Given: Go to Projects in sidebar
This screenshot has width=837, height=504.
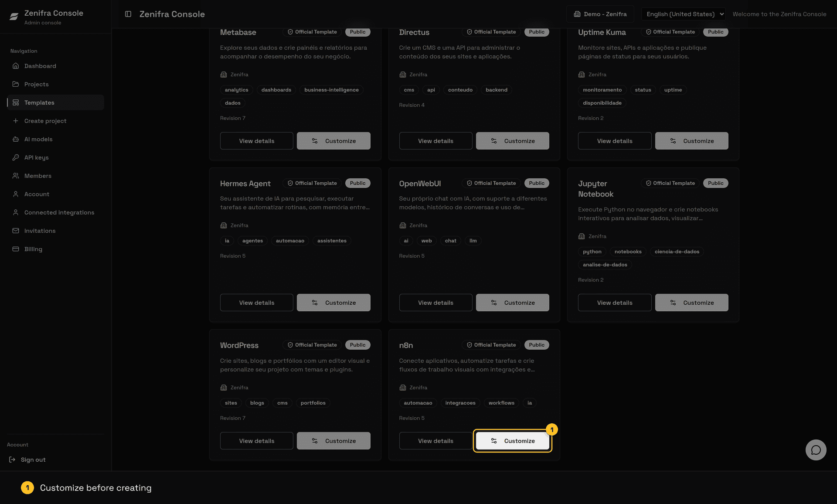Looking at the screenshot, I should [x=55, y=84].
